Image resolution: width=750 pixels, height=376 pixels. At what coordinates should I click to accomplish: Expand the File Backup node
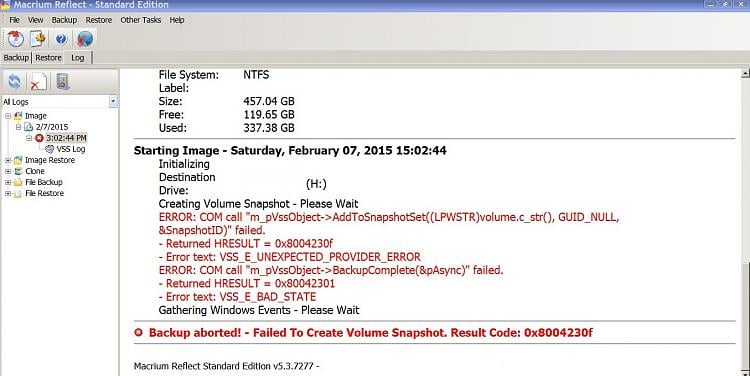(x=8, y=182)
